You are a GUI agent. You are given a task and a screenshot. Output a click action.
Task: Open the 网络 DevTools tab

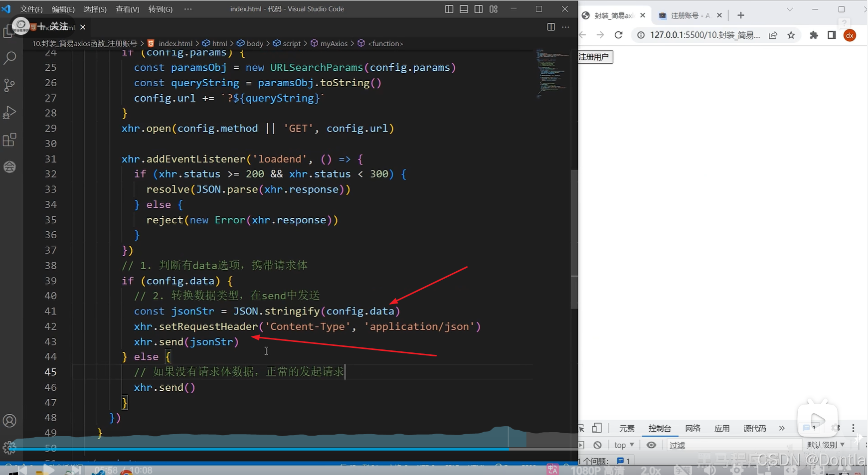tap(693, 429)
